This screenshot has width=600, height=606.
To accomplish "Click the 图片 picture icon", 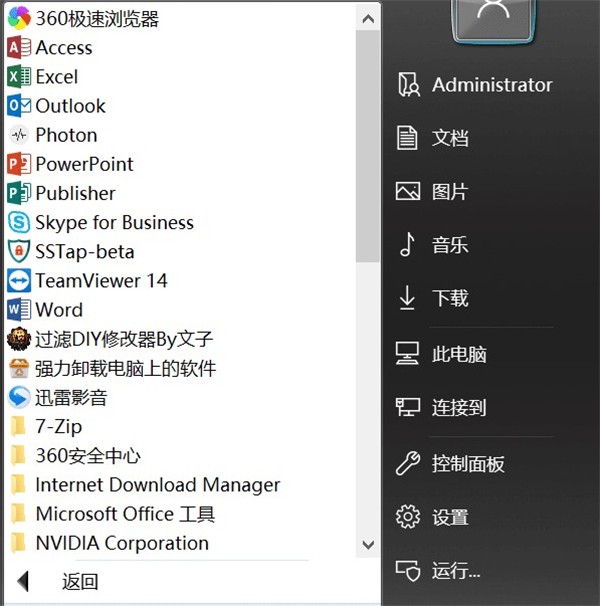I will pyautogui.click(x=407, y=191).
